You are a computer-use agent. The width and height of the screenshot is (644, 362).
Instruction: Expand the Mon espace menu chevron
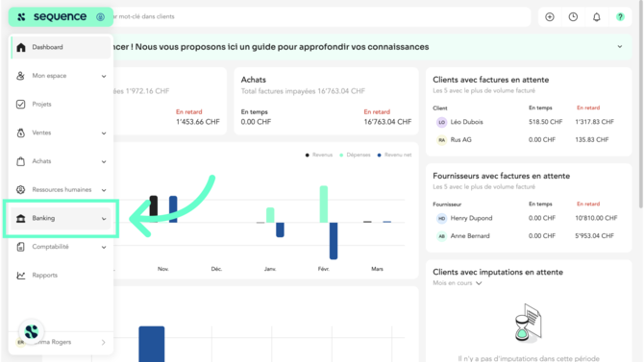[x=104, y=76]
